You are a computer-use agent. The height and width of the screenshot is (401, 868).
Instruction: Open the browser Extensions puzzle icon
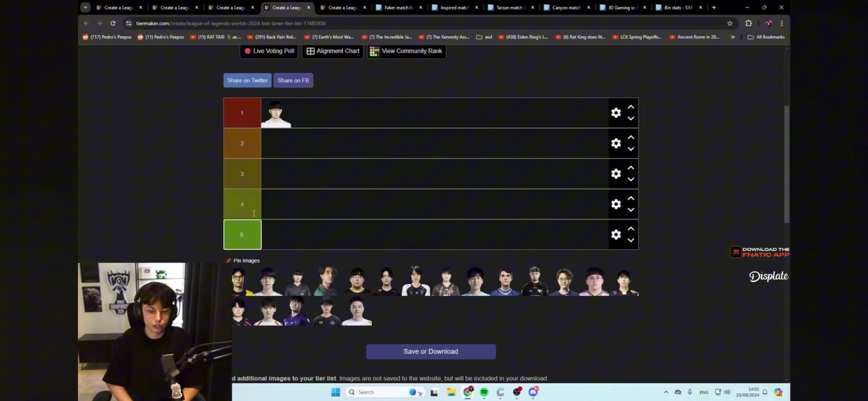tap(749, 23)
